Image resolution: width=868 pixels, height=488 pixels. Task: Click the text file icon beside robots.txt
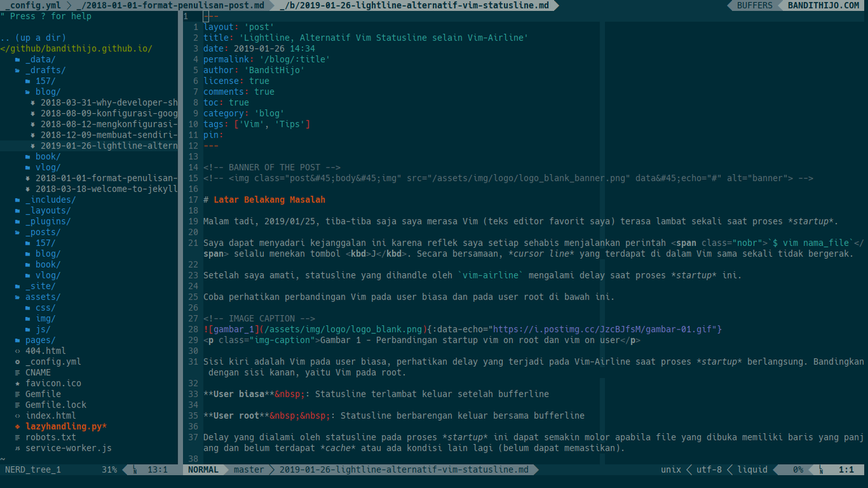[x=18, y=438]
